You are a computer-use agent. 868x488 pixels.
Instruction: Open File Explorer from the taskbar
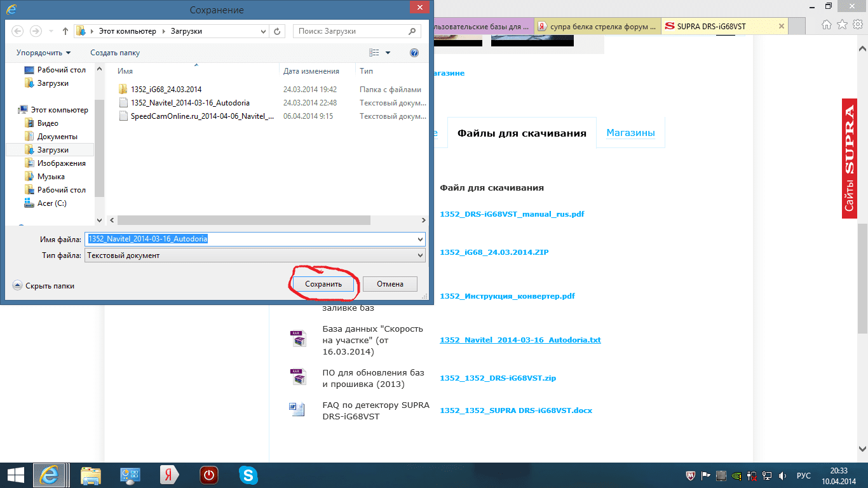click(x=91, y=475)
